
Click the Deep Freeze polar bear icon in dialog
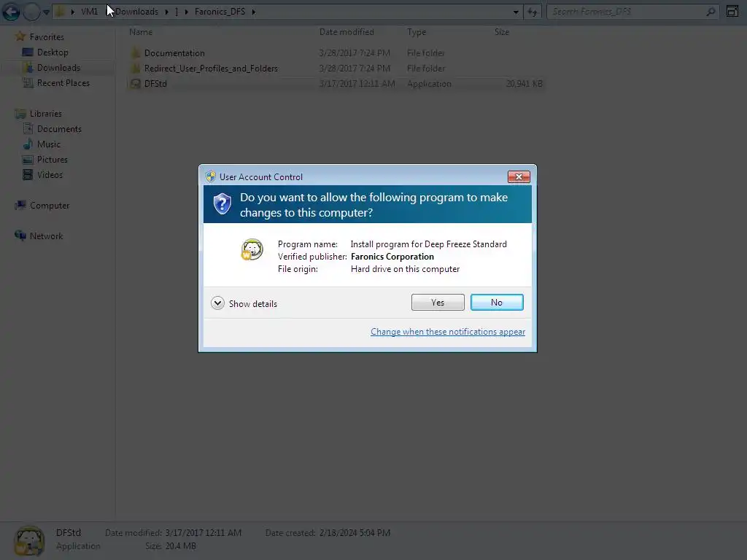click(x=252, y=249)
